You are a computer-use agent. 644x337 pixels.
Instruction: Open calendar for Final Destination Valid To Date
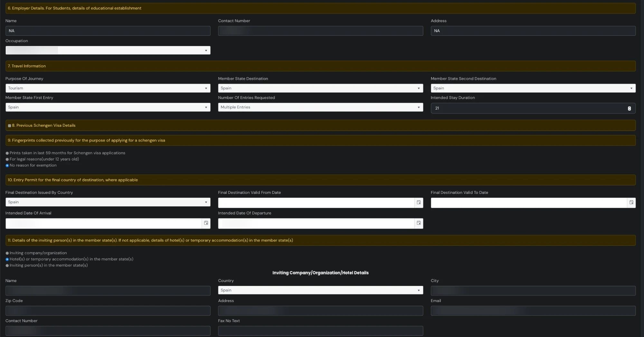tap(631, 203)
